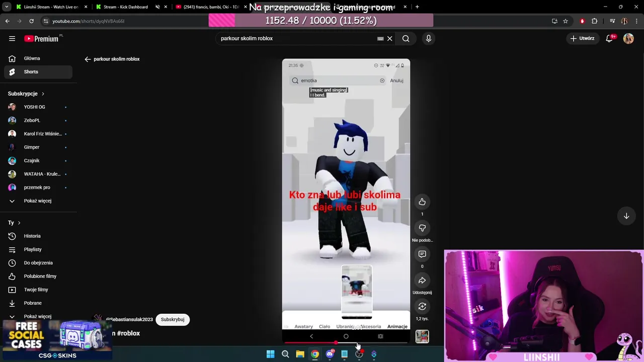644x362 pixels.
Task: Open account avatar menu
Action: (x=628, y=39)
